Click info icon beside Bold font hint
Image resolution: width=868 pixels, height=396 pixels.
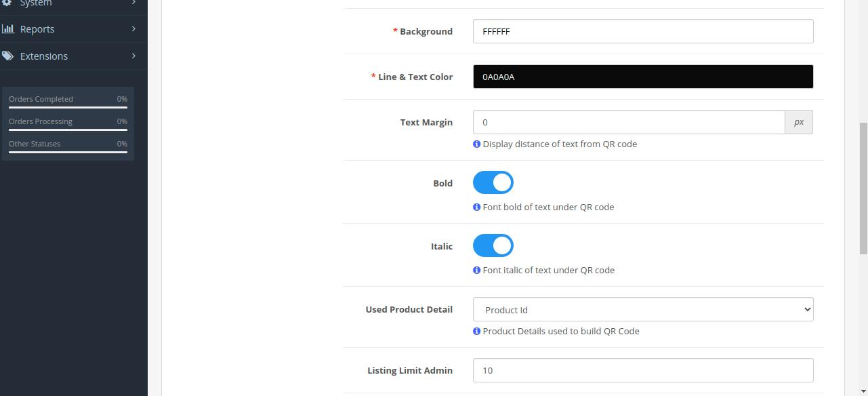click(x=476, y=207)
